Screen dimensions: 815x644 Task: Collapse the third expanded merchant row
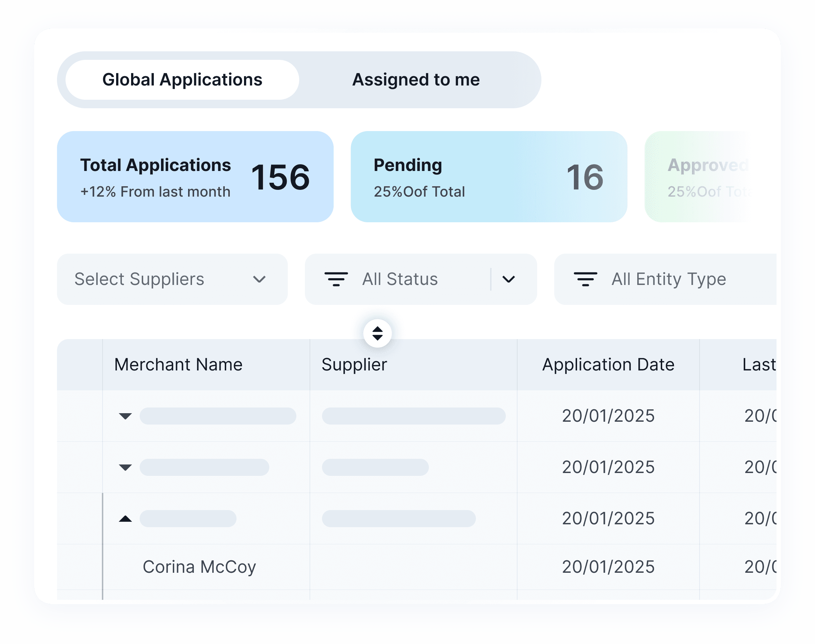(x=125, y=519)
